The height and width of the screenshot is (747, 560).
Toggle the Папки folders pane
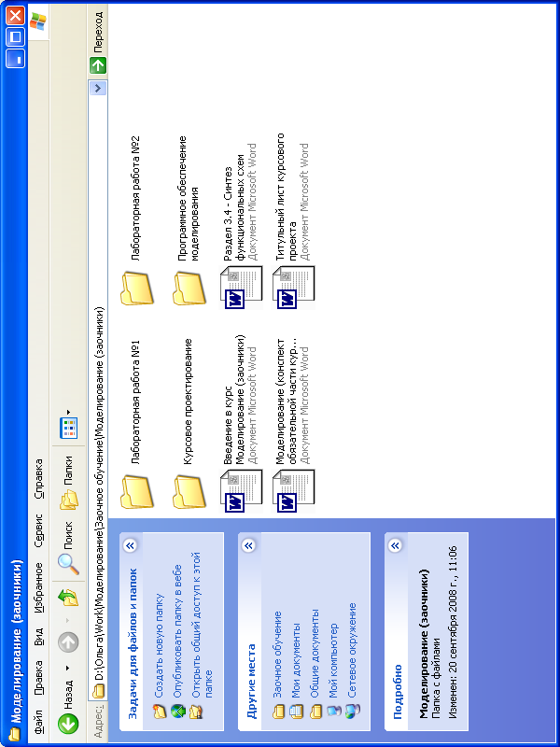(68, 483)
